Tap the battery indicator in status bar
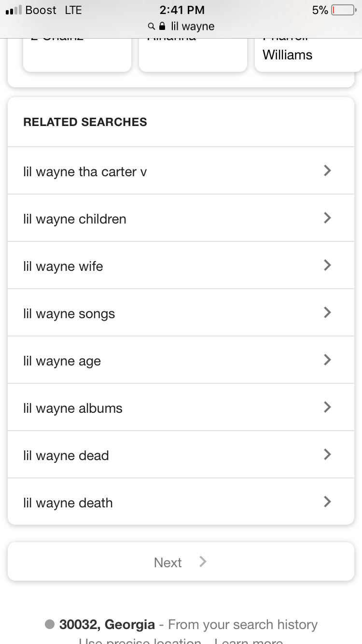Viewport: 362px width, 644px height. point(343,10)
